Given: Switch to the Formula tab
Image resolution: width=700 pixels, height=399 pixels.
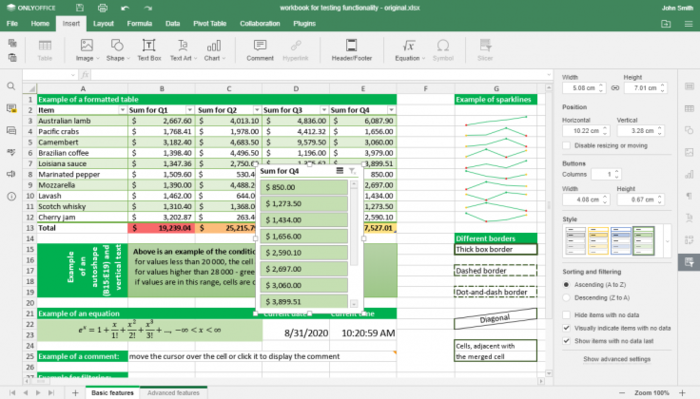Looking at the screenshot, I should (x=139, y=24).
